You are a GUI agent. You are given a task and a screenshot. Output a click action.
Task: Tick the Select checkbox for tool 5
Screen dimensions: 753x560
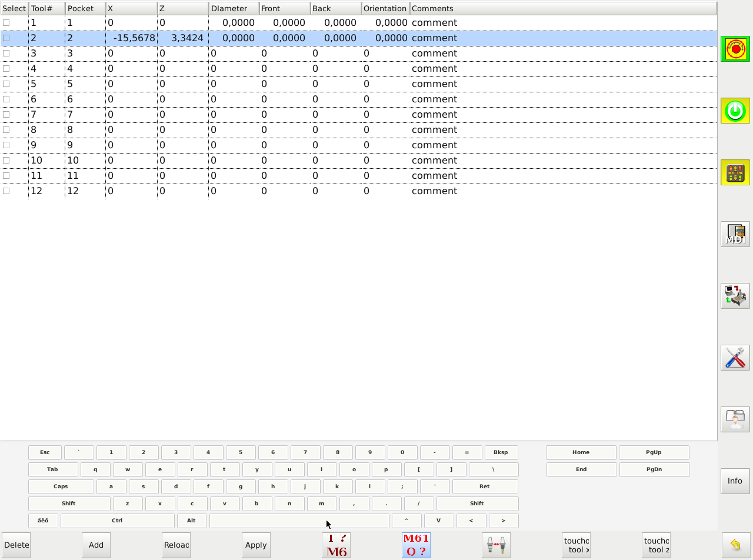click(x=6, y=84)
